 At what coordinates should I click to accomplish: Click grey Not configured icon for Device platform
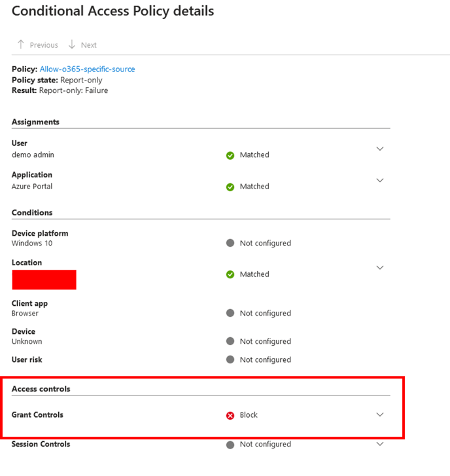point(230,243)
